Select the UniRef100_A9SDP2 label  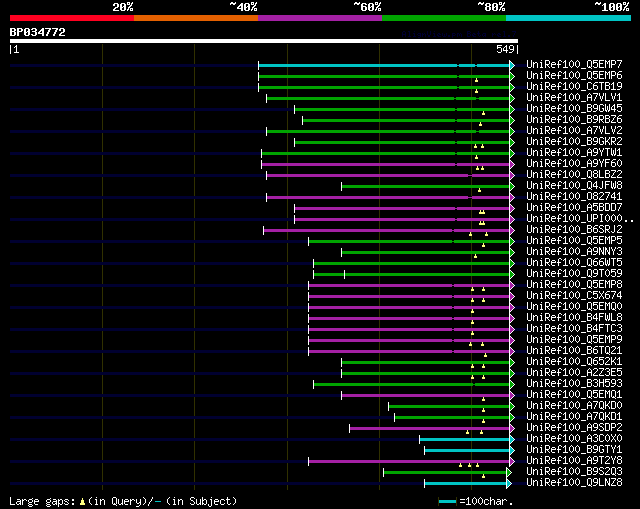(574, 428)
